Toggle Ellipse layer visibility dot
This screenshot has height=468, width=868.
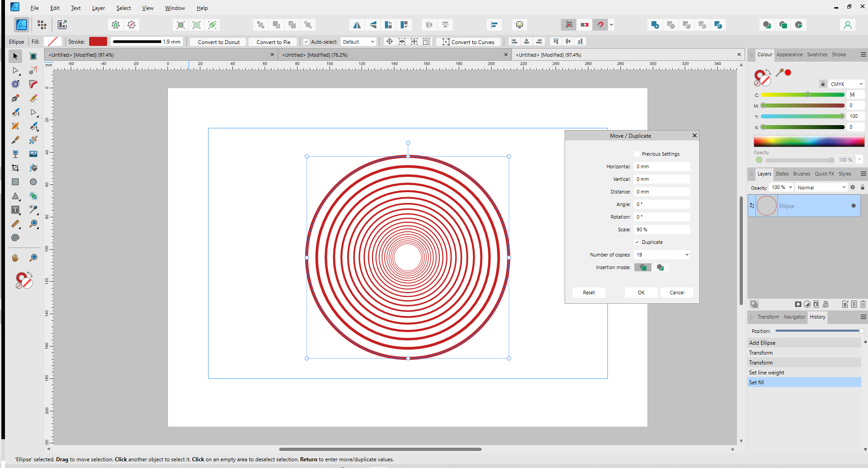(853, 206)
